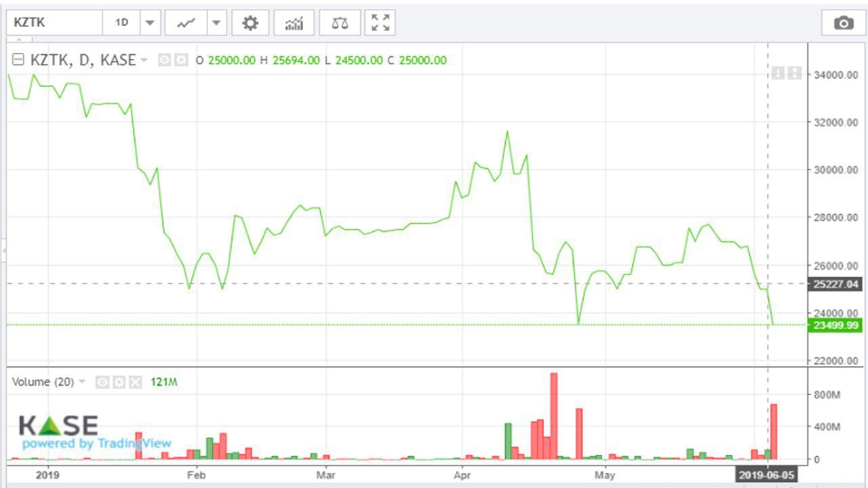Click the 2019-06-05 date label on the time axis
The width and height of the screenshot is (868, 488).
pos(766,475)
